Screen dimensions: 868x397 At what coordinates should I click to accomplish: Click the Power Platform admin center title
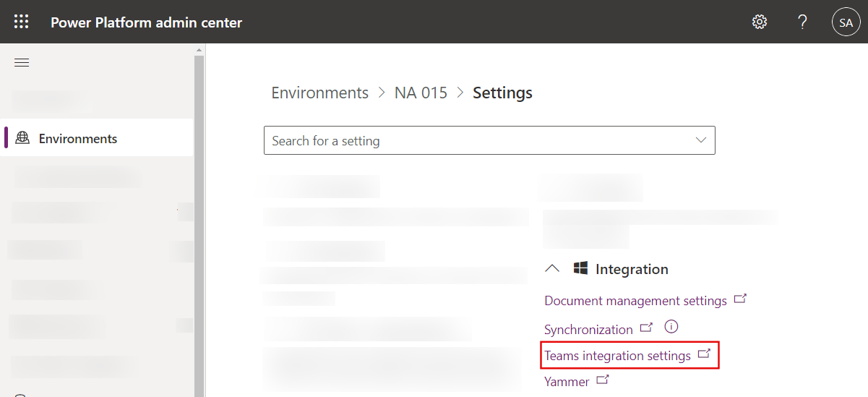[x=146, y=22]
